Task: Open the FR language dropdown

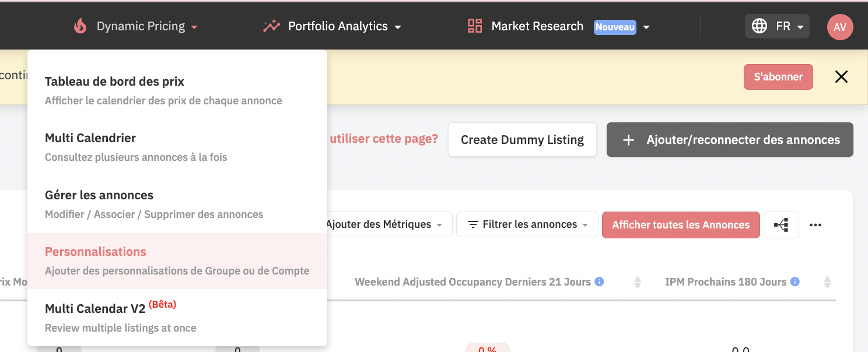Action: point(777,26)
